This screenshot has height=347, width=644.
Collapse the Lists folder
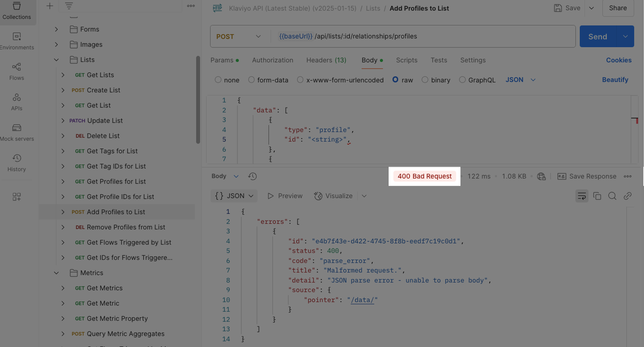pyautogui.click(x=56, y=60)
